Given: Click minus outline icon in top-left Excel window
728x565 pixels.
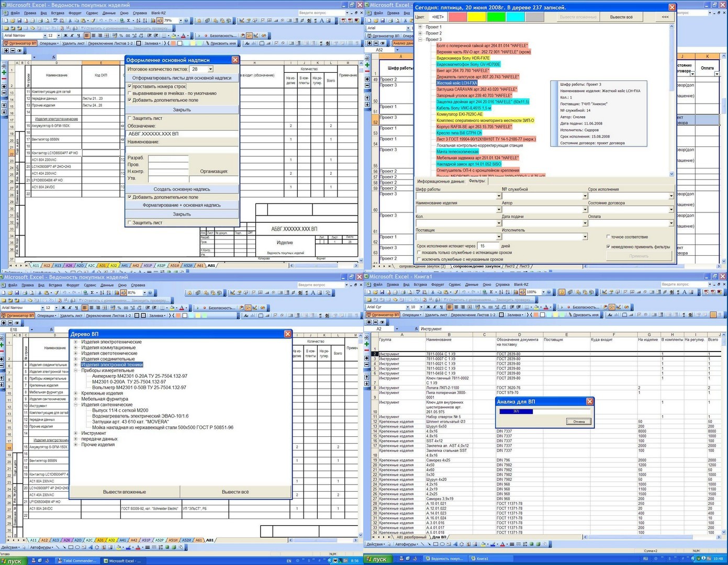Looking at the screenshot, I should point(13,51).
